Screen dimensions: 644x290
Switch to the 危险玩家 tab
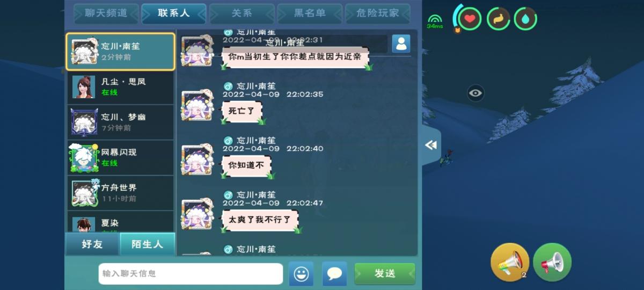[378, 13]
